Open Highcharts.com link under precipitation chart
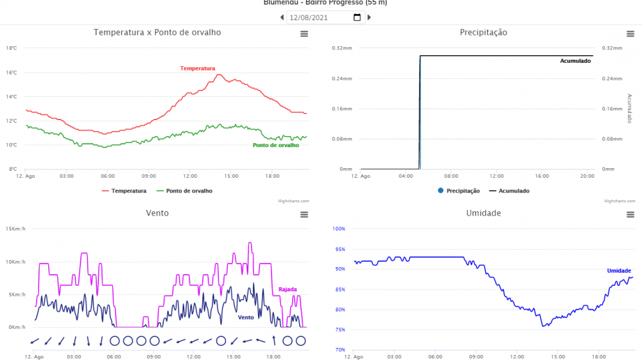642x364 pixels. click(x=620, y=201)
